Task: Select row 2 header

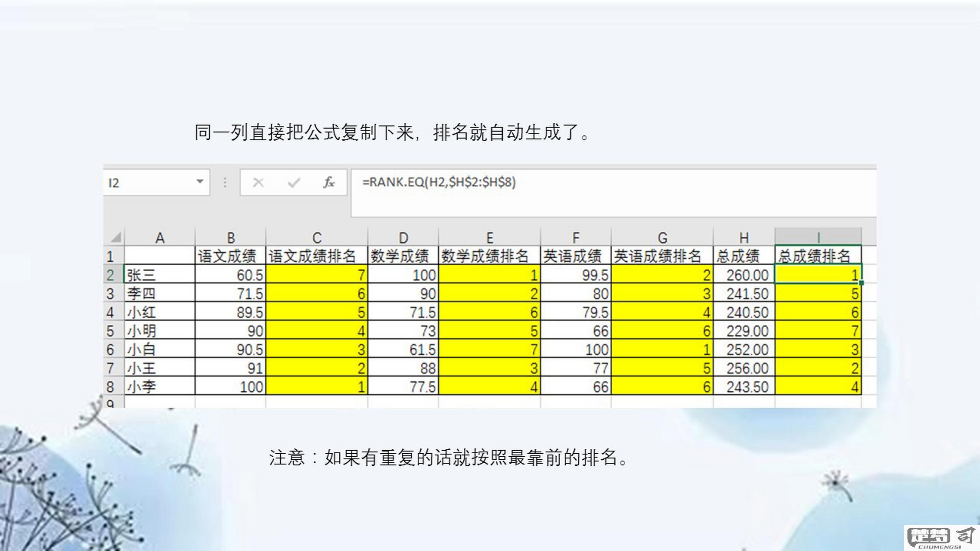Action: (x=114, y=275)
